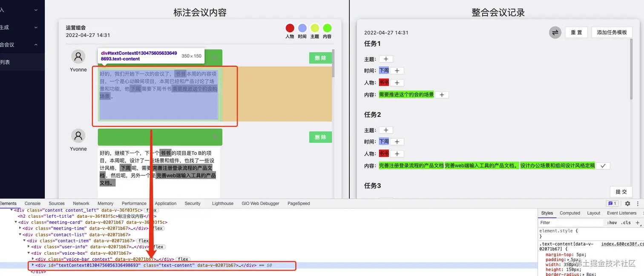Add a 人物 item in 任务2
The height and width of the screenshot is (276, 644).
coord(397,154)
